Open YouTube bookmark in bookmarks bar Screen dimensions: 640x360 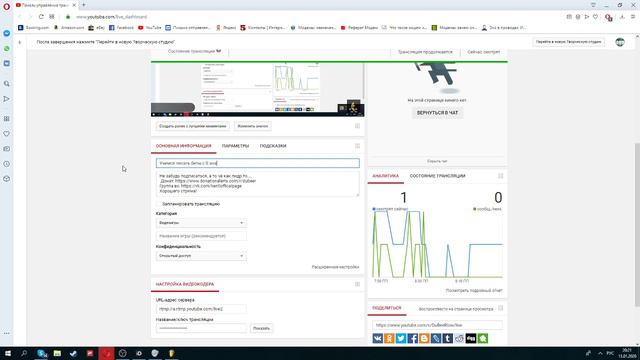(149, 28)
